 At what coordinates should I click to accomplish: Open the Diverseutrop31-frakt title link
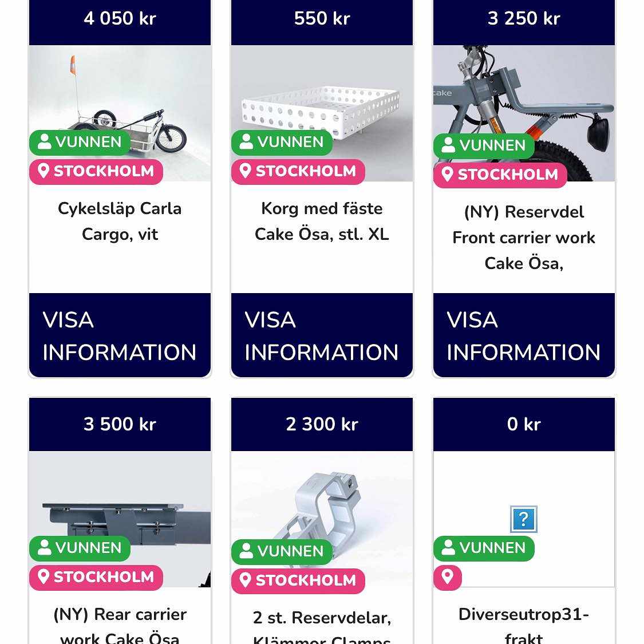tap(524, 625)
